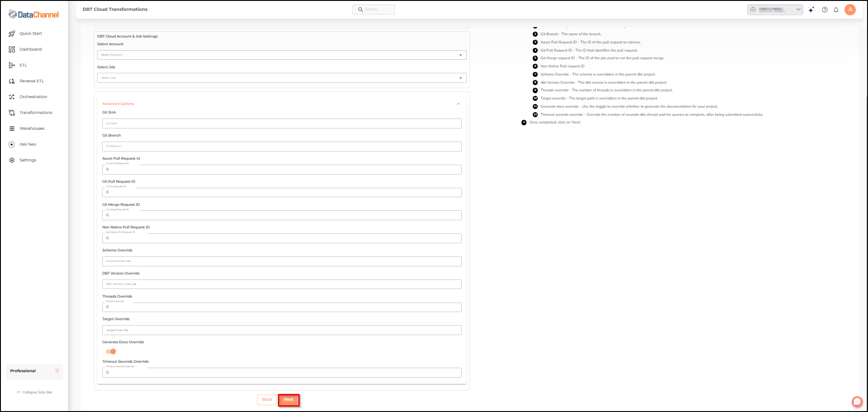Screen dimensions: 868x412
Task: Focus the Git SHA input field
Action: pyautogui.click(x=282, y=123)
